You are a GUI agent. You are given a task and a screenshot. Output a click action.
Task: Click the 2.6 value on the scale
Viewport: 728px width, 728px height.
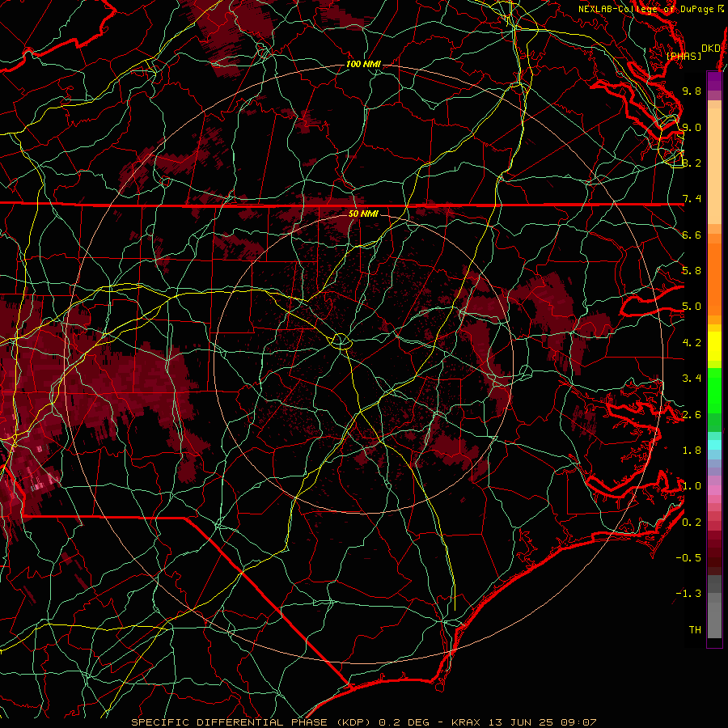pos(692,415)
